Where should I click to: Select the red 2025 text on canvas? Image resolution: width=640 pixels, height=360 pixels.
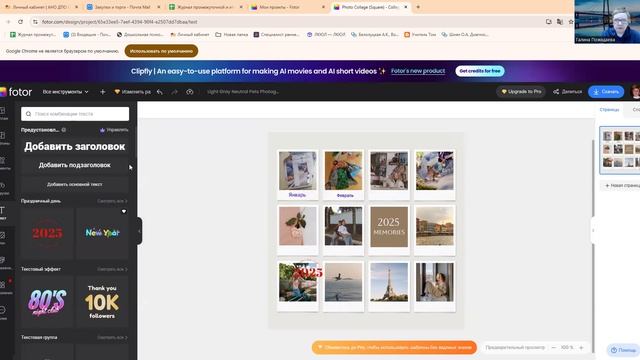(309, 272)
